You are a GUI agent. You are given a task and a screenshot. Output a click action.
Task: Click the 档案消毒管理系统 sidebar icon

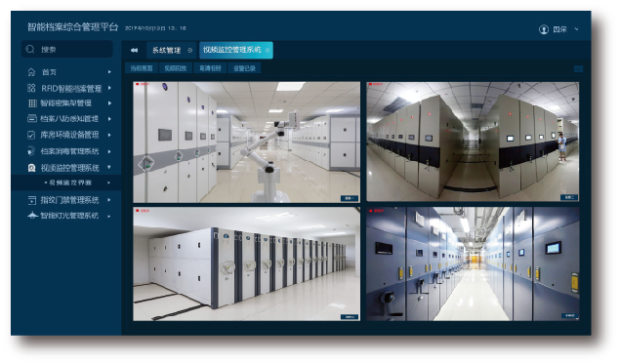click(x=31, y=151)
